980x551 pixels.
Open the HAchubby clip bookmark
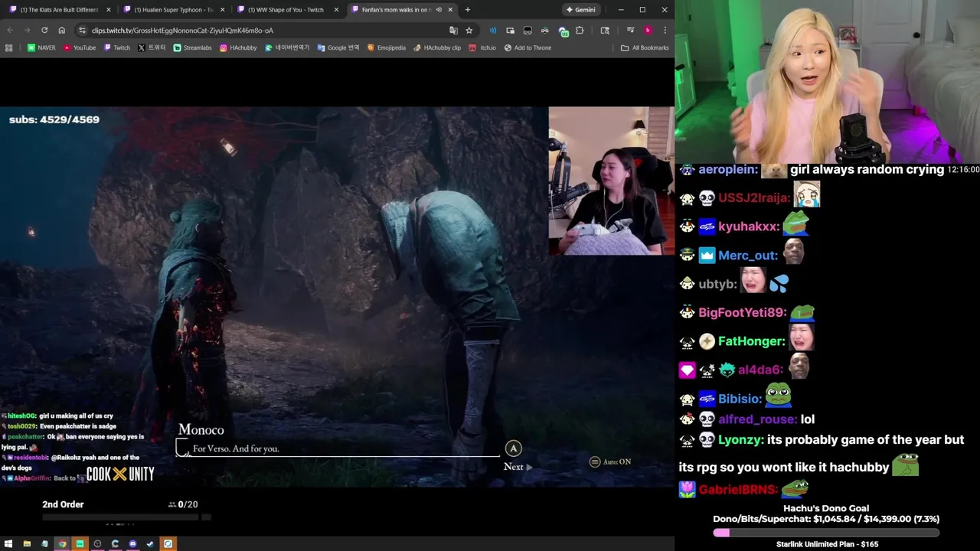tap(437, 47)
